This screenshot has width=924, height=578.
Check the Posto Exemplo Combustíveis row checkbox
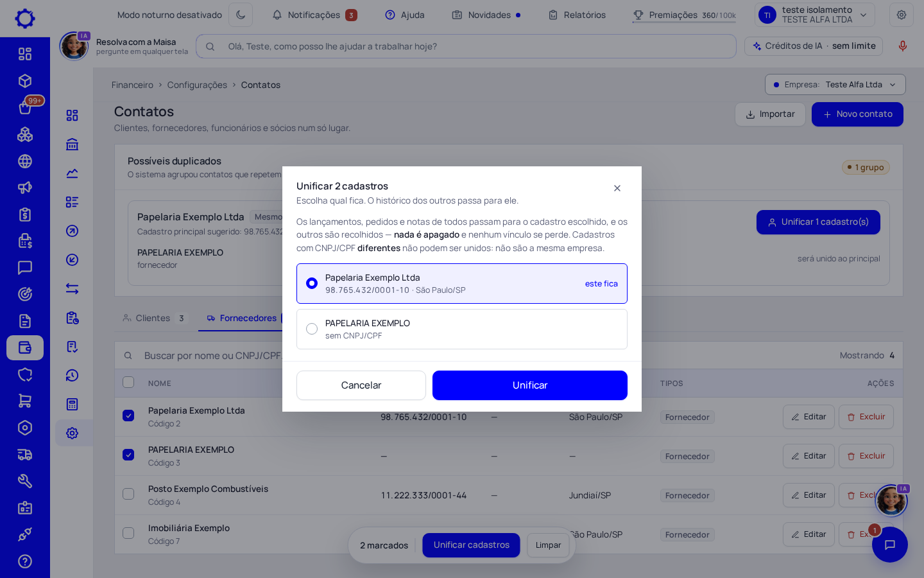pos(128,494)
